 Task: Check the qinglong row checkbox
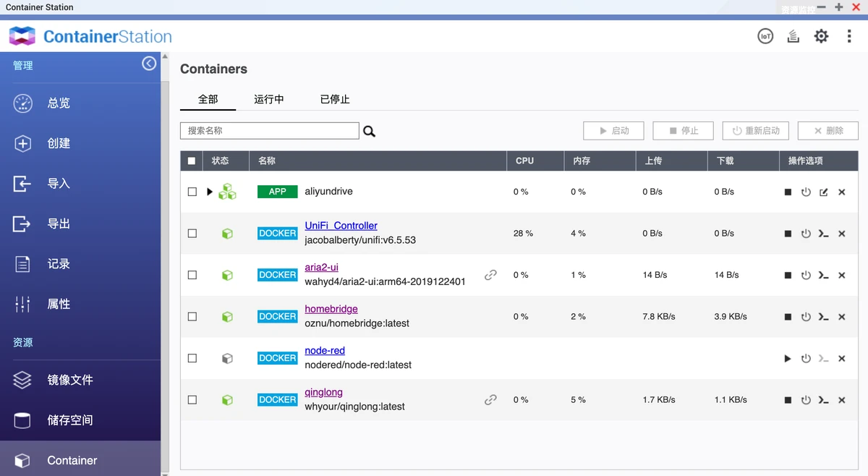tap(192, 400)
